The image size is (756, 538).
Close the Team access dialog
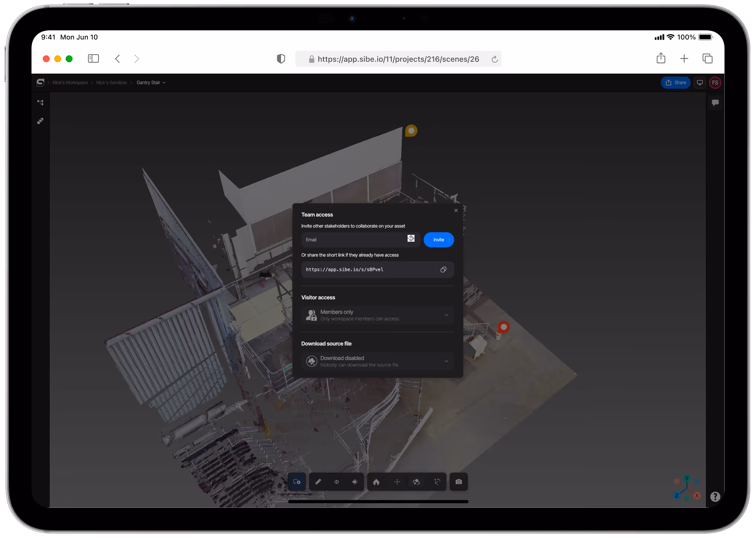click(456, 210)
